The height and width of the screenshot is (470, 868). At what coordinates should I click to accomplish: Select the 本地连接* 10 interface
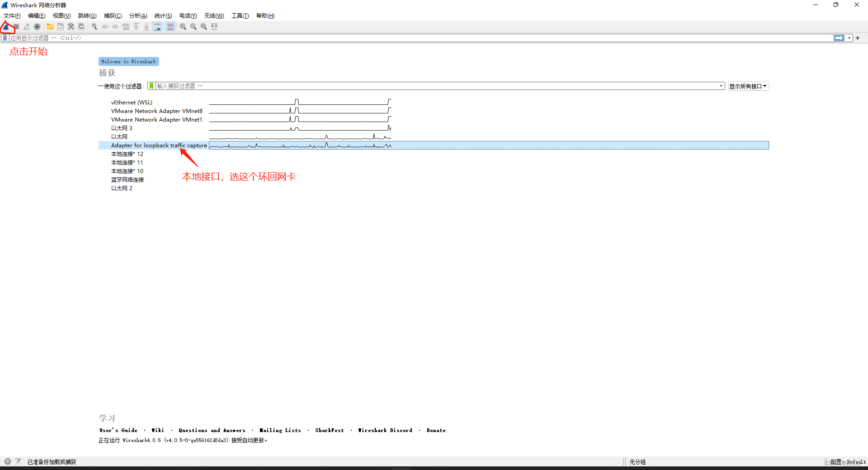coord(434,171)
